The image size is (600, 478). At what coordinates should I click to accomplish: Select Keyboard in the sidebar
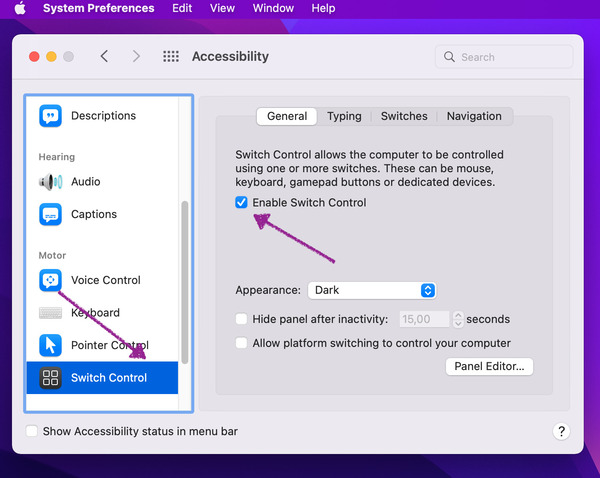[102, 313]
